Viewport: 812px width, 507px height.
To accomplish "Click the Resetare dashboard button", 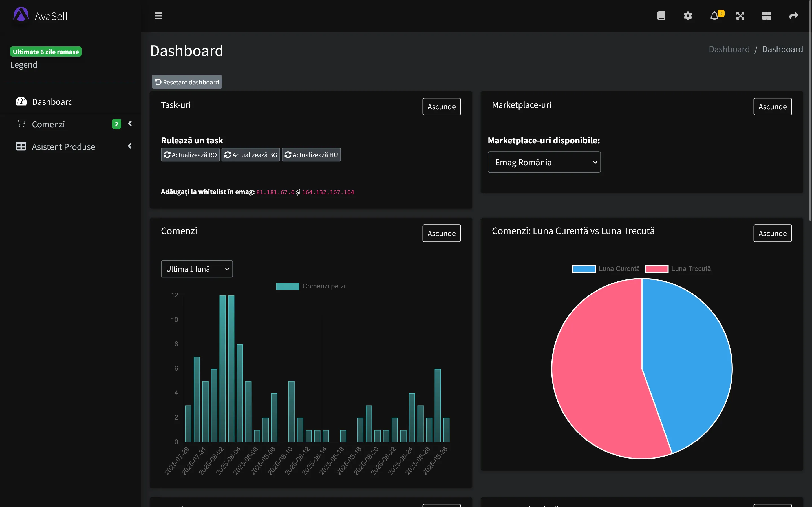I will pos(187,82).
